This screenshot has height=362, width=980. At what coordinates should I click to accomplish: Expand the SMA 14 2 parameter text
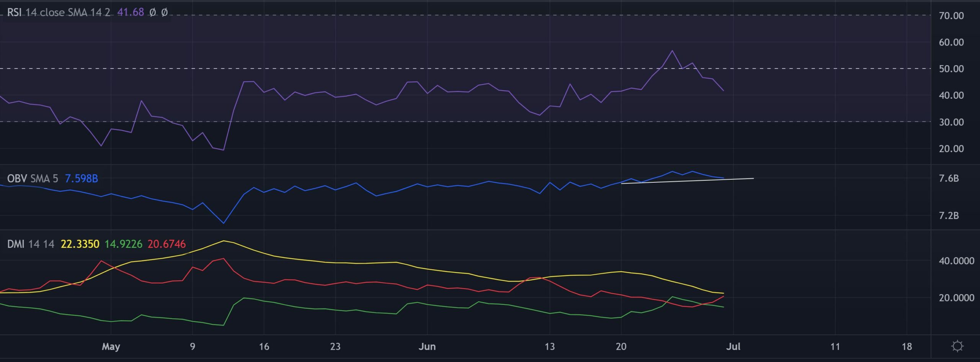90,13
